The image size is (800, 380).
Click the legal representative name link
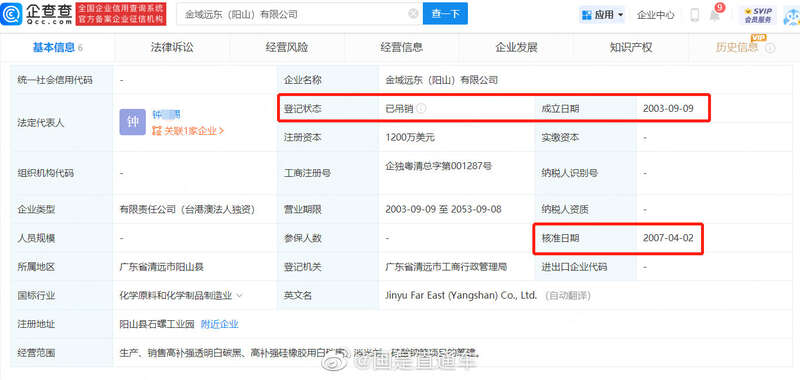click(166, 115)
